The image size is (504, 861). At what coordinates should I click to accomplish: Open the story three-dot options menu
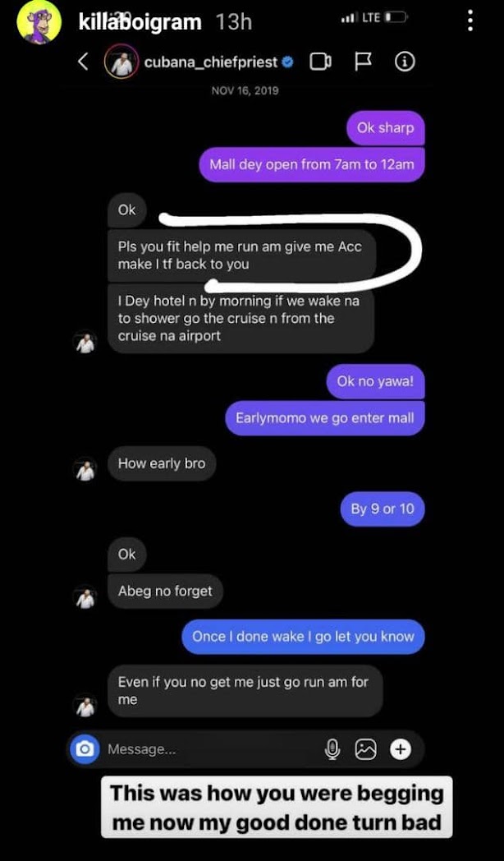coord(470,21)
